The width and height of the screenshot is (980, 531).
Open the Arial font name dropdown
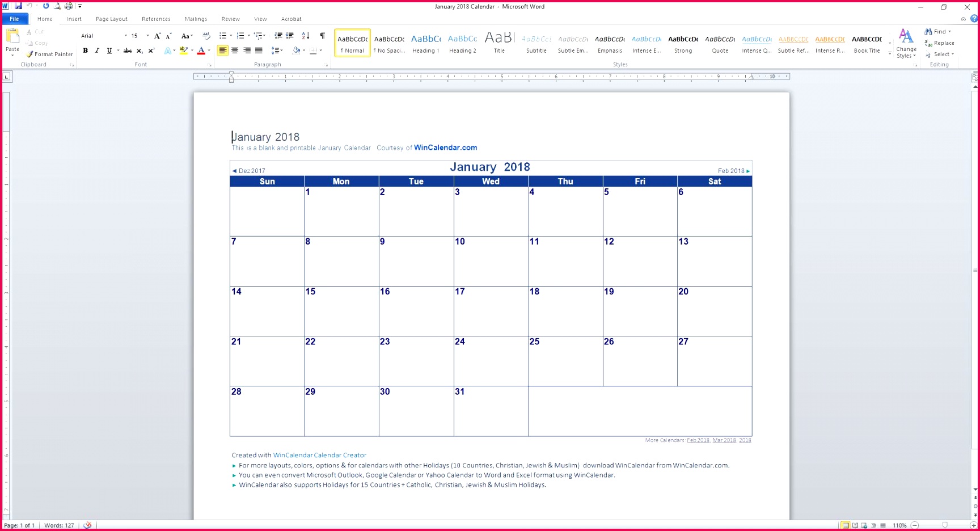(x=126, y=36)
